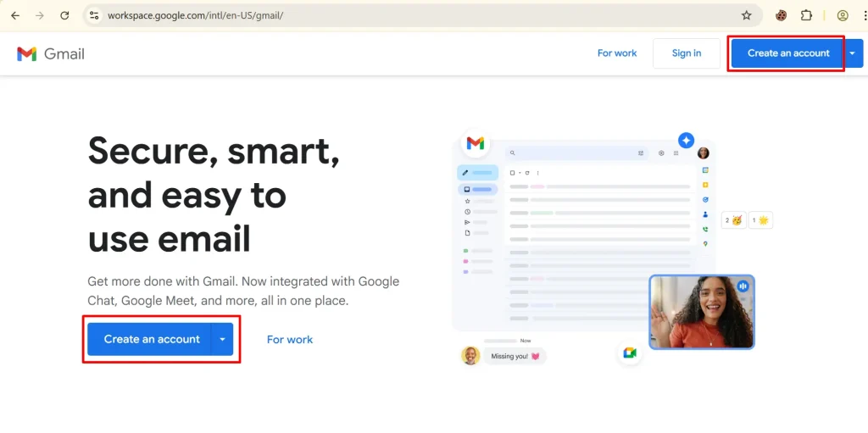Click the 'Secure, smart, and easy to use email' headline
Image resolution: width=868 pixels, height=433 pixels.
click(214, 194)
